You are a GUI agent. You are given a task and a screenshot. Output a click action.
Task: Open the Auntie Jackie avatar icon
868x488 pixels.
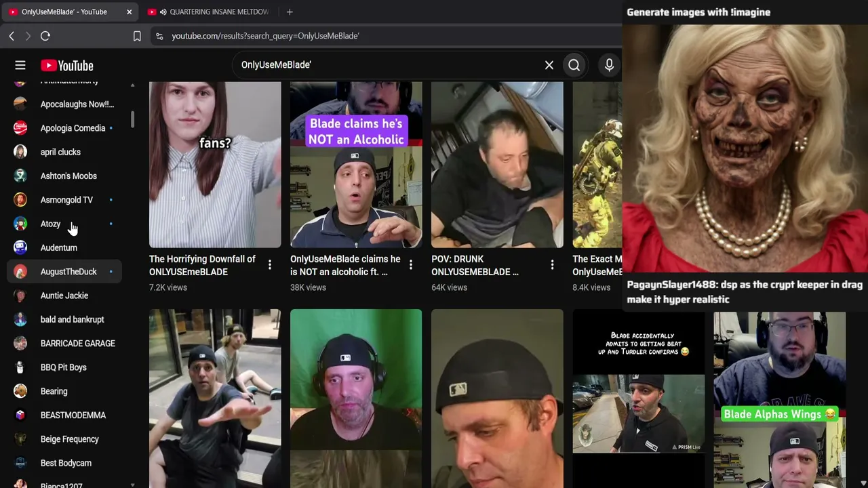(20, 296)
